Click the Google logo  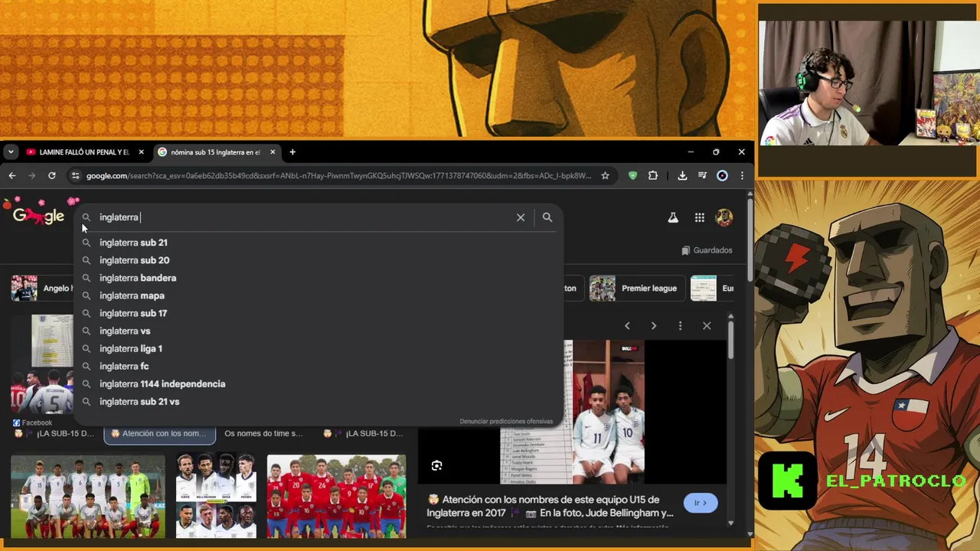point(38,217)
